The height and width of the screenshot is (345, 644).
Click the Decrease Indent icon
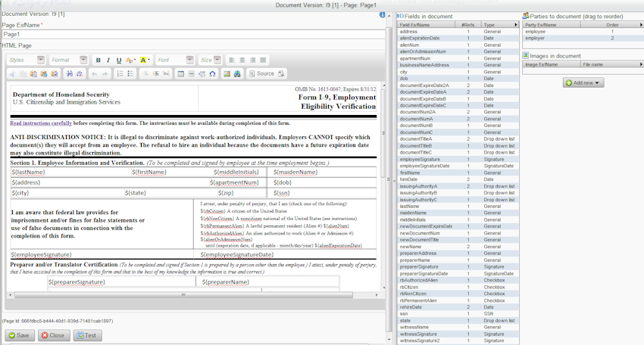145,74
